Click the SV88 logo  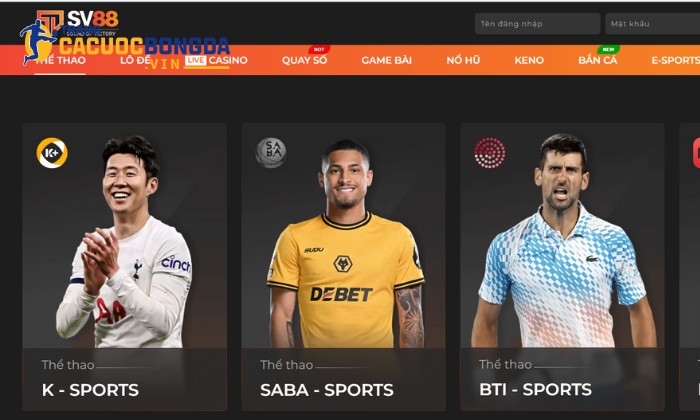pos(78,23)
